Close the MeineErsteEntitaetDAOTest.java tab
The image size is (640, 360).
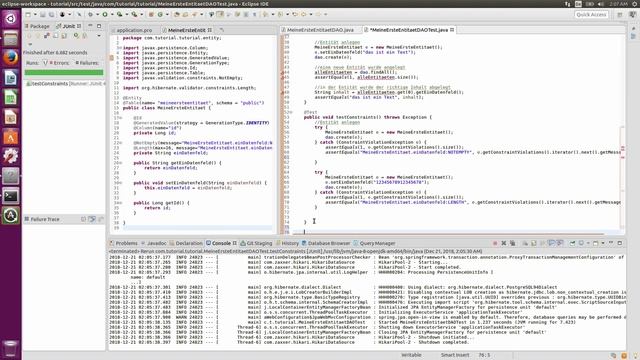pos(452,30)
